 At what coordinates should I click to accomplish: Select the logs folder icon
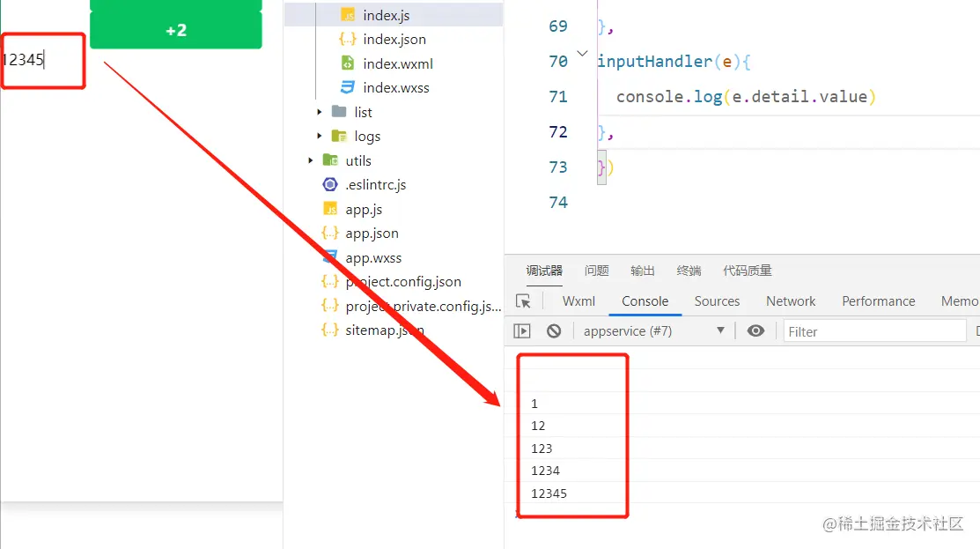(x=339, y=136)
